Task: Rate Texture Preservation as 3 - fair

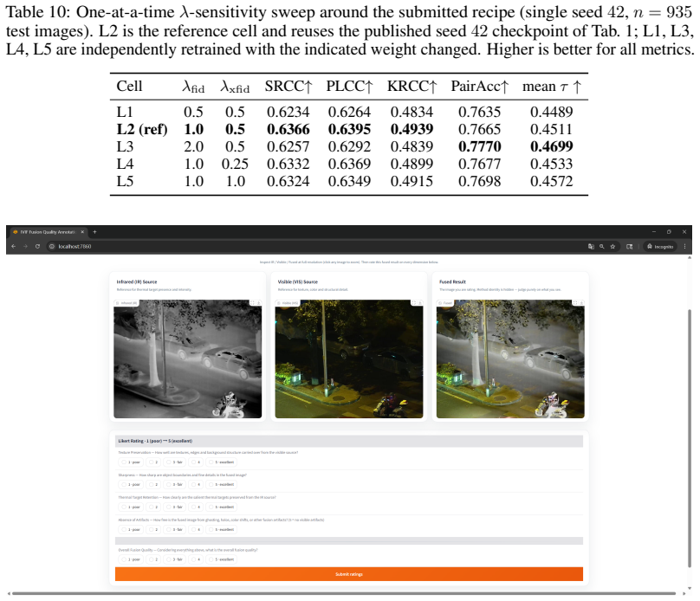Action: pos(174,462)
